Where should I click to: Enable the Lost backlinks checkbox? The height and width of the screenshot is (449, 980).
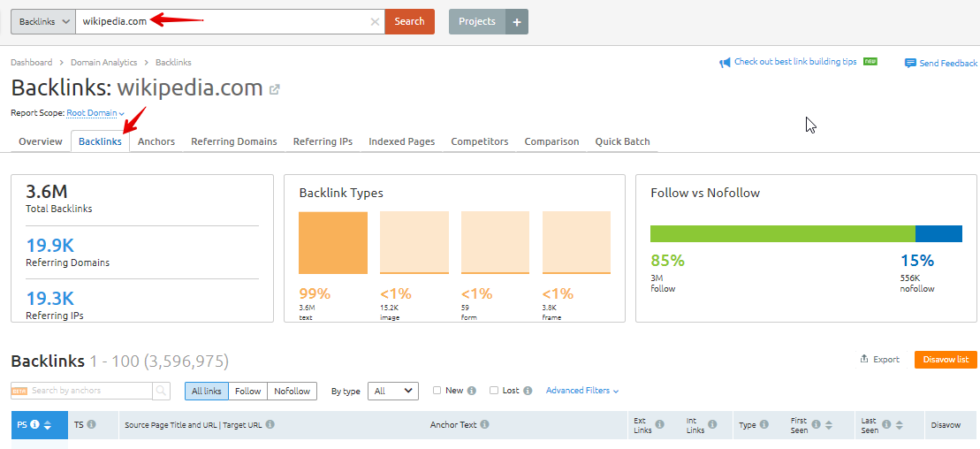tap(494, 390)
